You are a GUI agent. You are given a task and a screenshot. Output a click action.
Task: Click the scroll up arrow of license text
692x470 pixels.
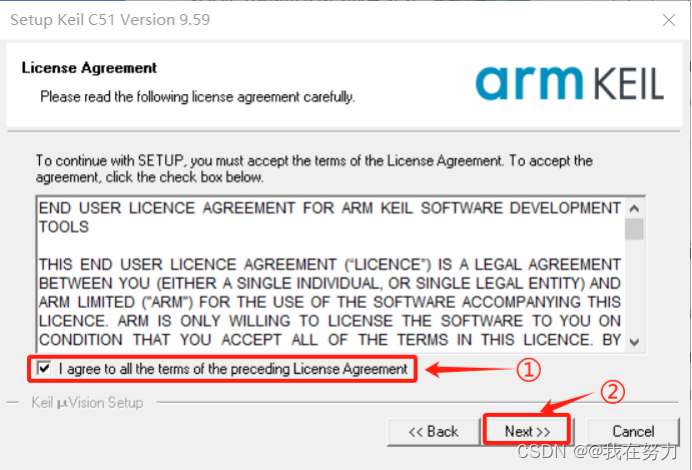pos(634,208)
